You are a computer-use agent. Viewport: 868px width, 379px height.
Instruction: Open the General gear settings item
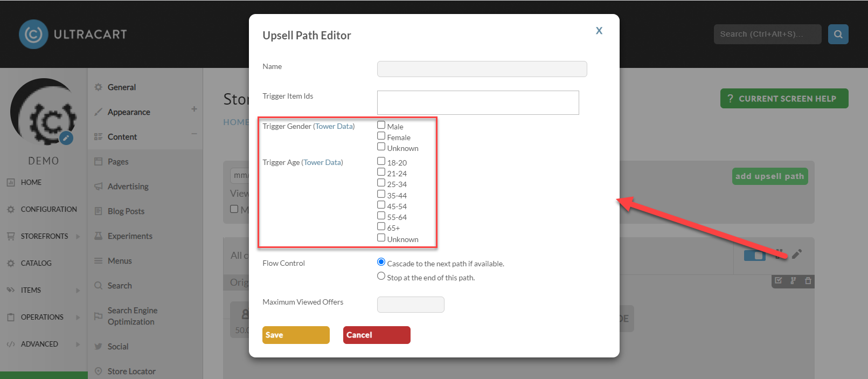[x=121, y=87]
